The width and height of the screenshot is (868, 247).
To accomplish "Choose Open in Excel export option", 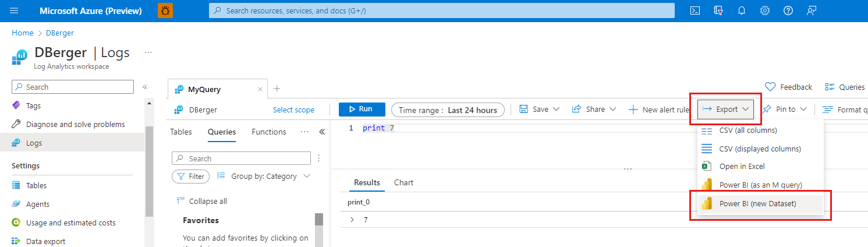I will click(742, 166).
